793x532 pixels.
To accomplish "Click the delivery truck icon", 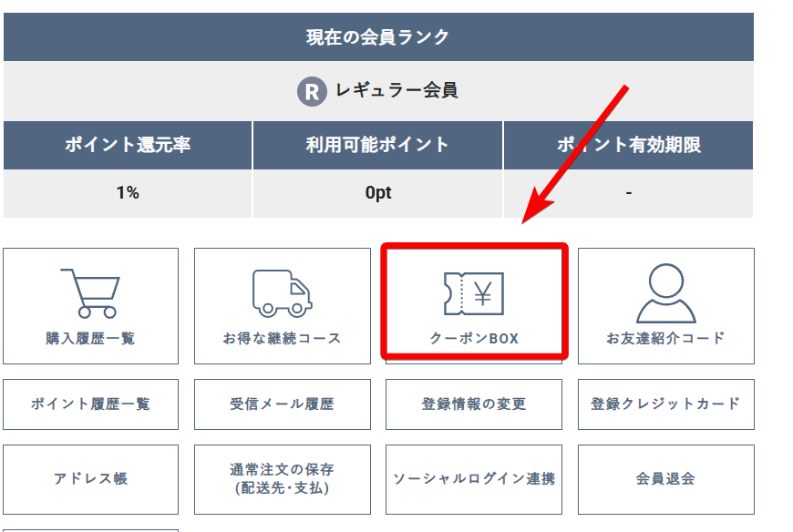I will point(282,292).
